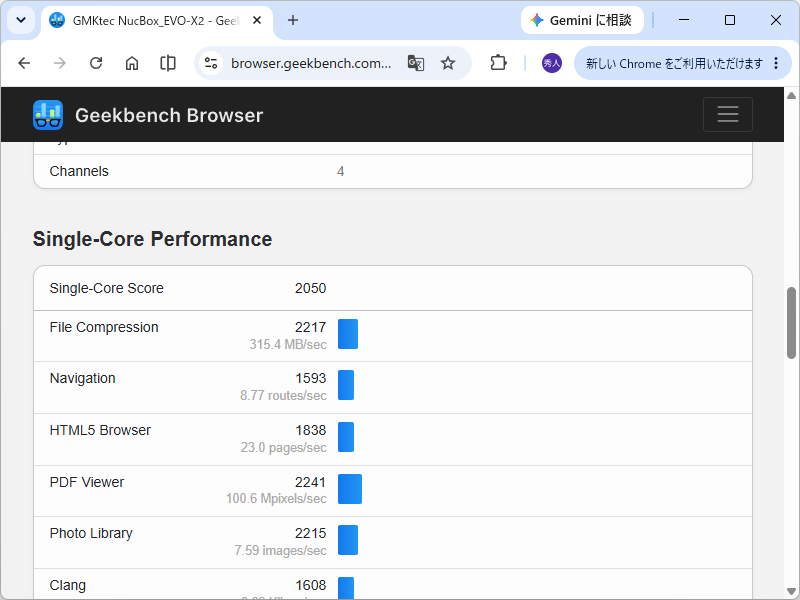The width and height of the screenshot is (800, 600).
Task: Close the GMKtec NucBox tab
Action: [x=257, y=20]
